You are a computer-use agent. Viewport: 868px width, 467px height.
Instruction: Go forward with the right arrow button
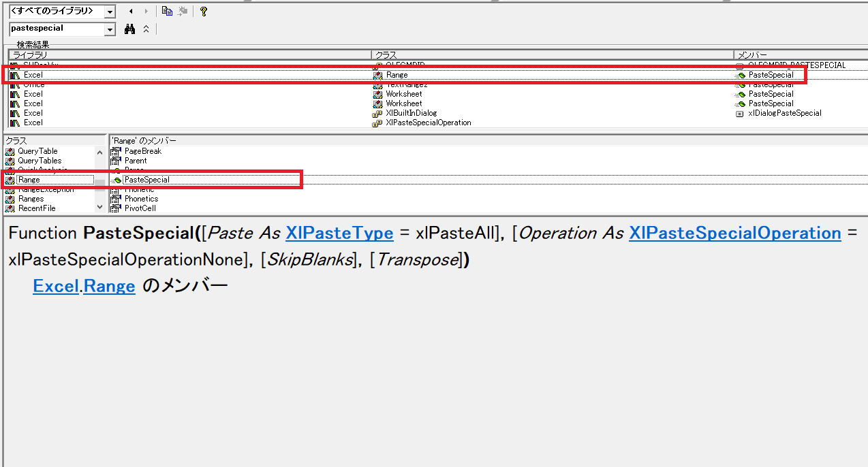(146, 12)
